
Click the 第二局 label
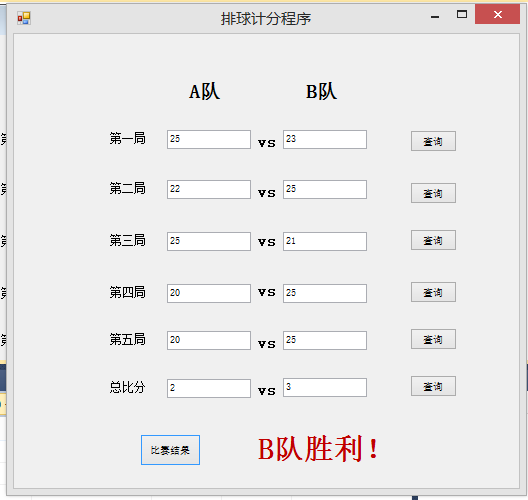click(128, 188)
